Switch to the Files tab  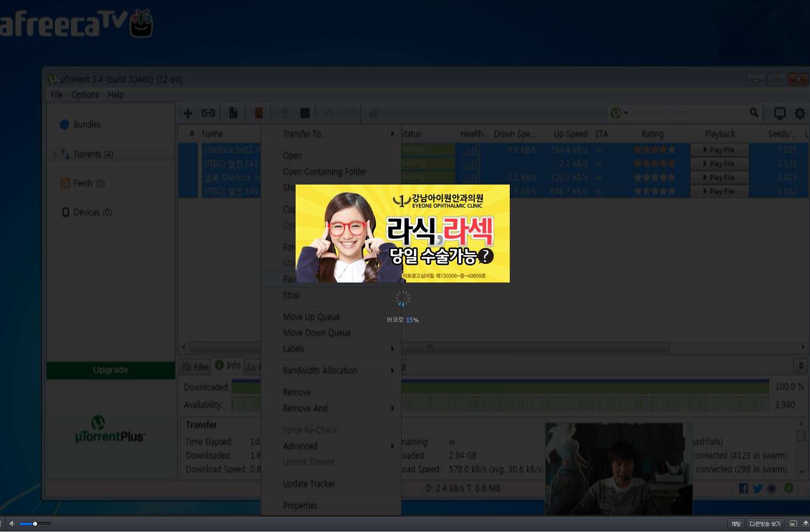(x=196, y=367)
